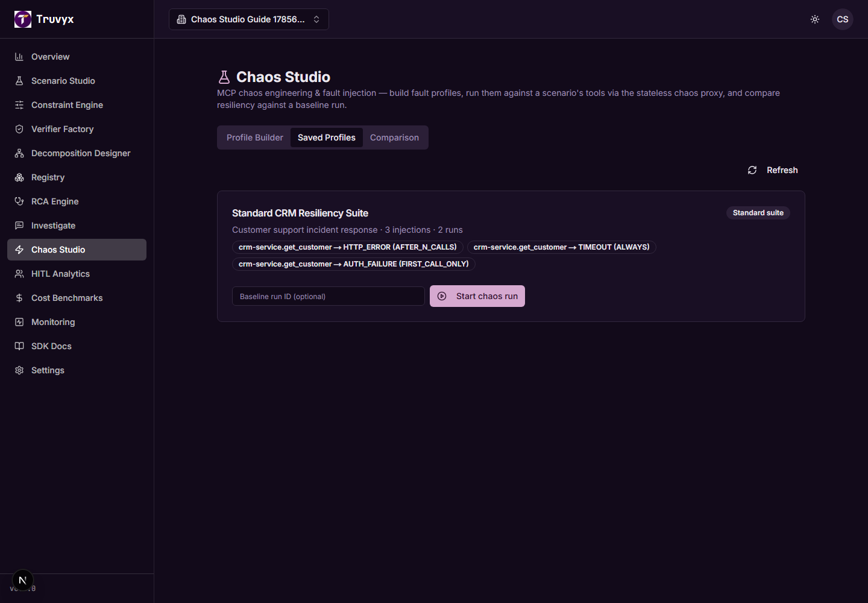Click the Settings gear icon
The image size is (868, 603).
[19, 370]
